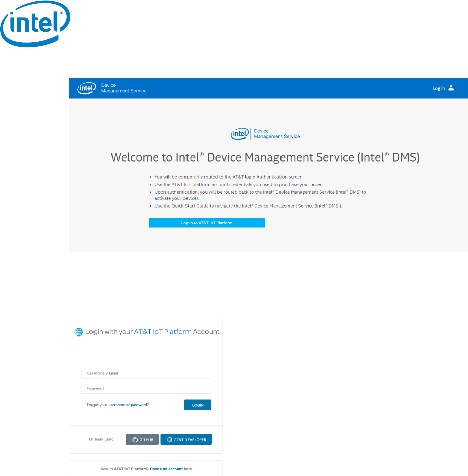Screen dimensions: 468x476
Task: Click the user profile icon in header
Action: click(x=451, y=88)
